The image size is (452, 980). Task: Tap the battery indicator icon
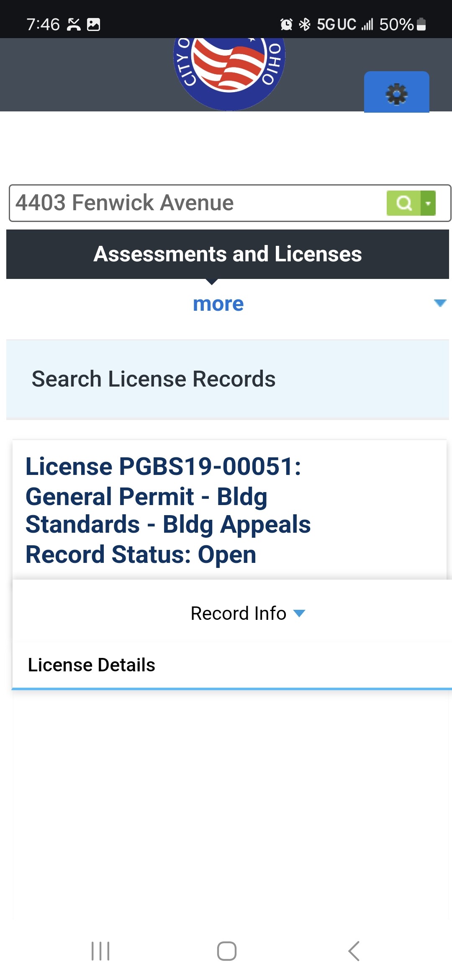click(x=421, y=25)
